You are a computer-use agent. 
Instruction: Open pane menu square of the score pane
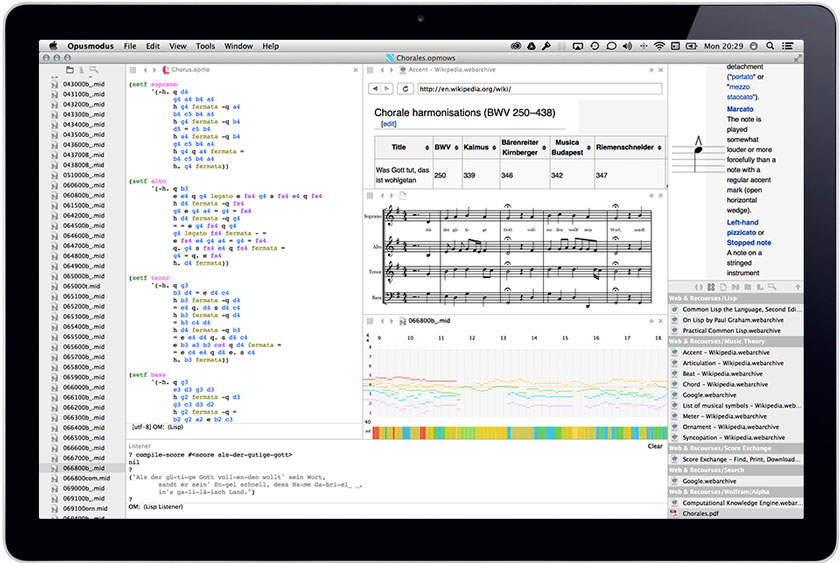coord(370,196)
